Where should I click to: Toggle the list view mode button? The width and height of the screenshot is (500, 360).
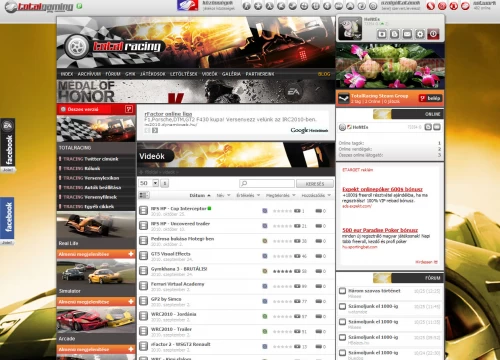144,195
